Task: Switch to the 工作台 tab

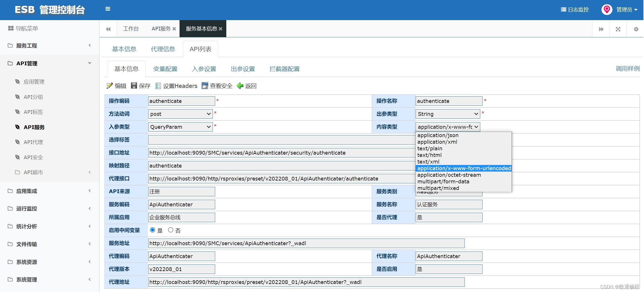Action: click(131, 29)
